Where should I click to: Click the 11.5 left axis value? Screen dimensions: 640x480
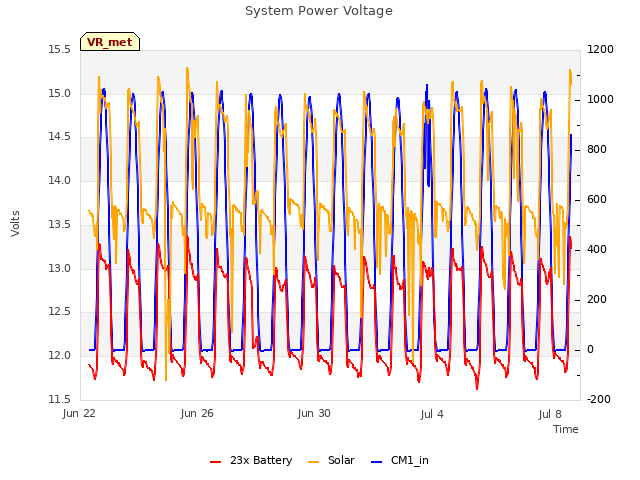[60, 399]
